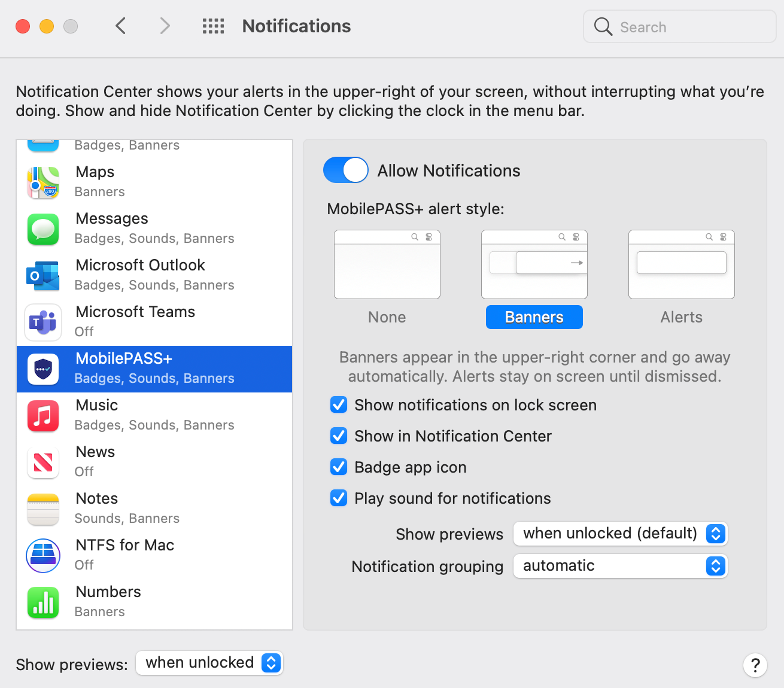The image size is (784, 688).
Task: Uncheck Show notifications on lock screen
Action: coord(339,405)
